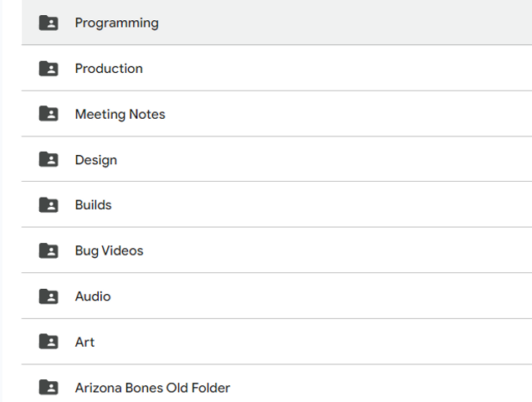
Task: Open the Programming folder name
Action: click(x=116, y=23)
